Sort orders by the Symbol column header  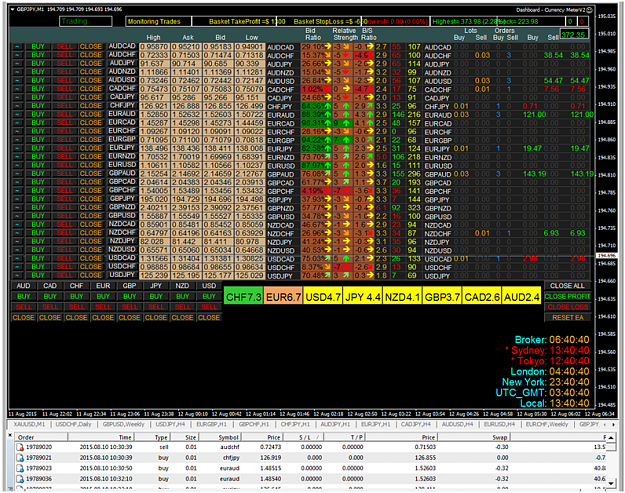[x=220, y=437]
